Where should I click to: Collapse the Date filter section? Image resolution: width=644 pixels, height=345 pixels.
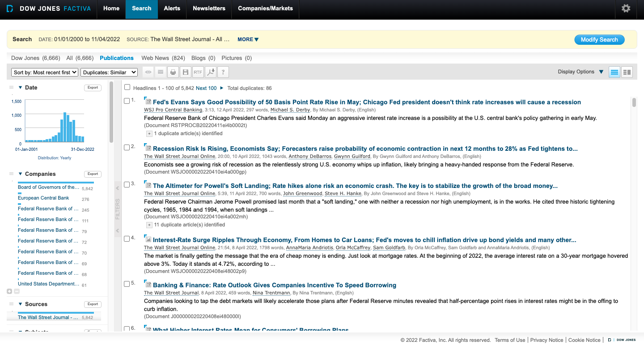tap(20, 88)
